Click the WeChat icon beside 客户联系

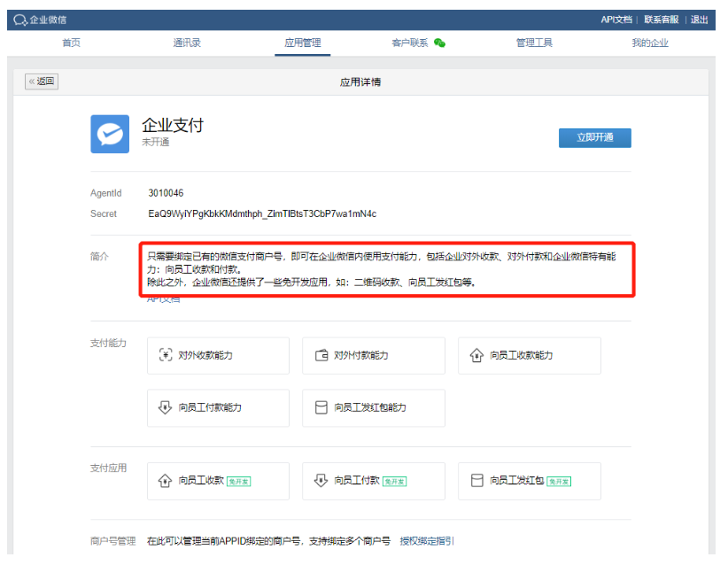(439, 43)
